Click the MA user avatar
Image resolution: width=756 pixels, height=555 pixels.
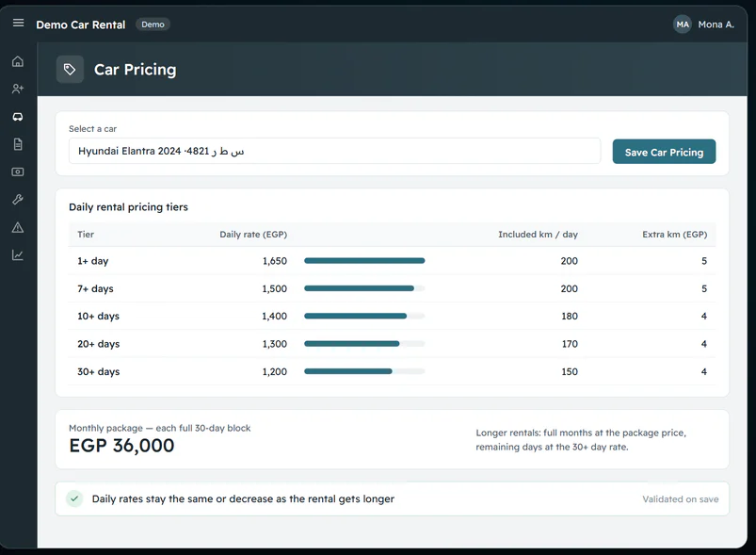point(683,24)
